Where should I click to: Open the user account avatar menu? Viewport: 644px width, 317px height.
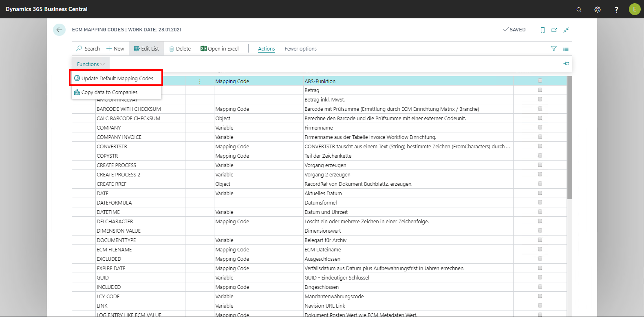634,9
